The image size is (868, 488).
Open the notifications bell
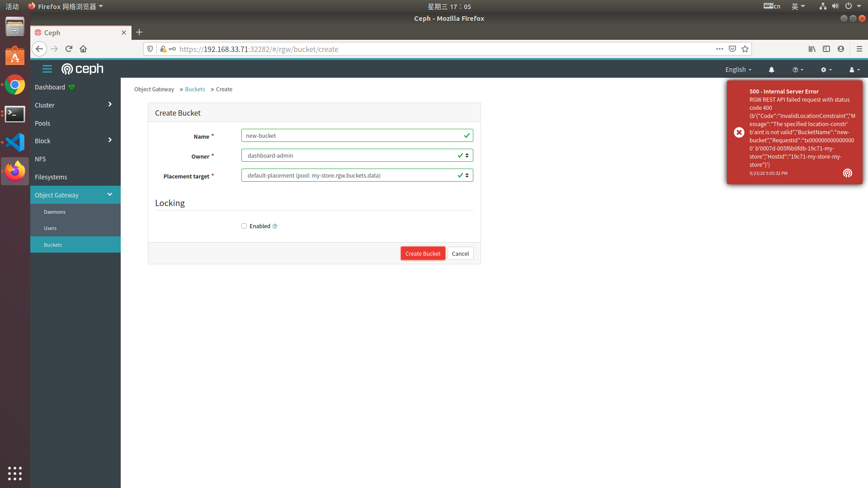coord(771,70)
